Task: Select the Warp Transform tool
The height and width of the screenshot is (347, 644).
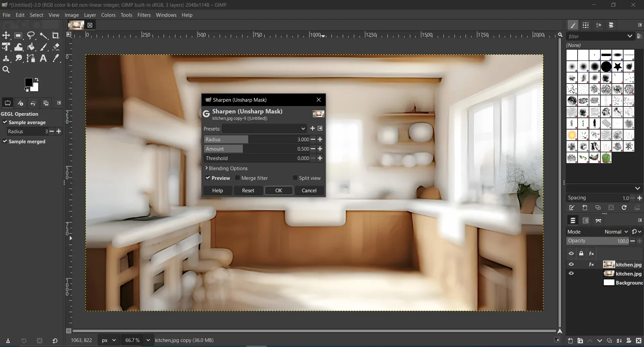Action: click(18, 47)
